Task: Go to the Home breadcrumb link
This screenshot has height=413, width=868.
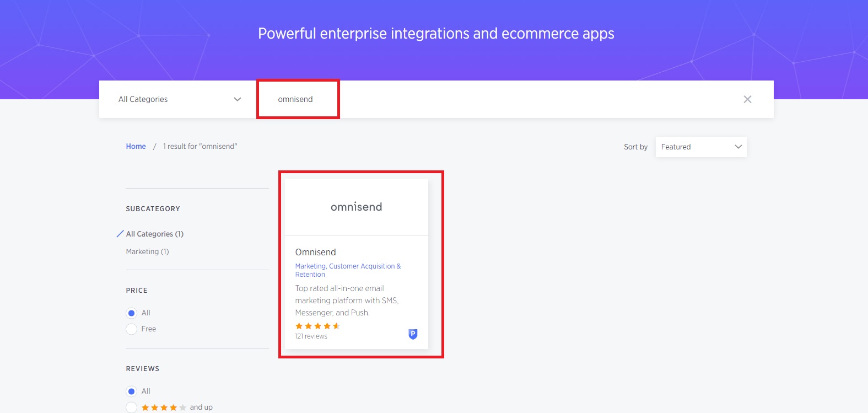Action: (x=136, y=146)
